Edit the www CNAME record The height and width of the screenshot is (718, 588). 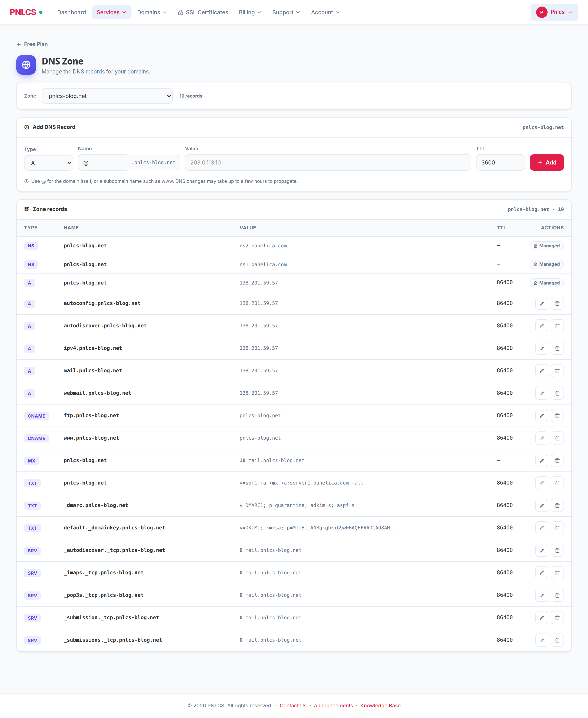[x=542, y=438]
